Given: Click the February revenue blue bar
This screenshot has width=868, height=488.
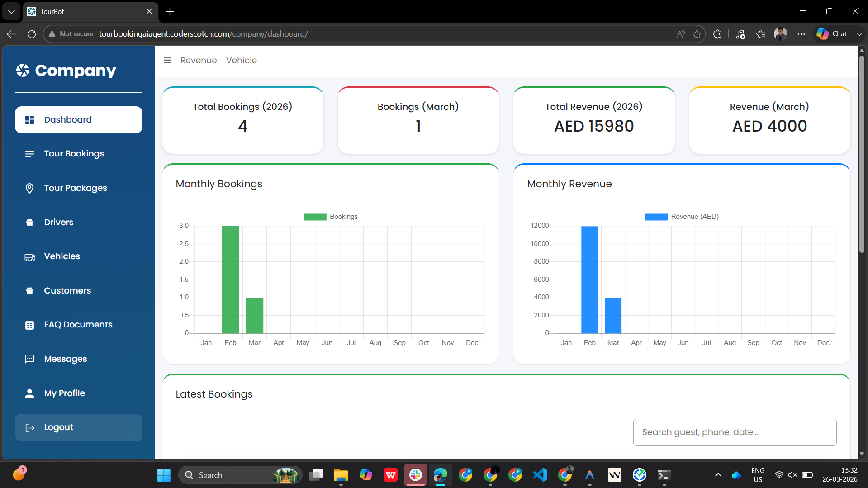Looking at the screenshot, I should click(590, 280).
